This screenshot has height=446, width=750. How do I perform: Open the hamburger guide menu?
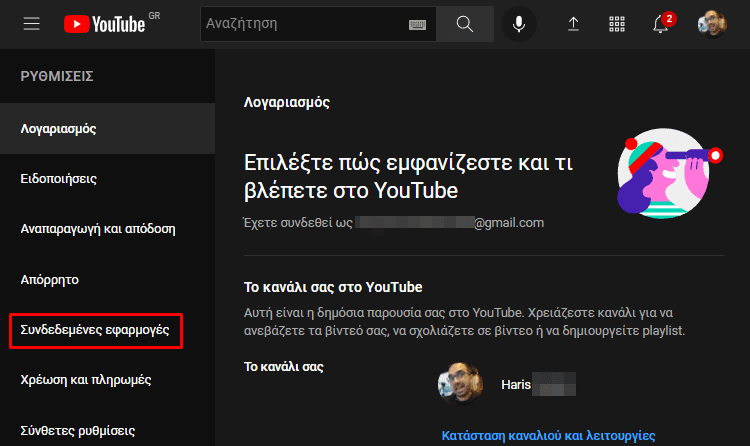click(x=32, y=23)
